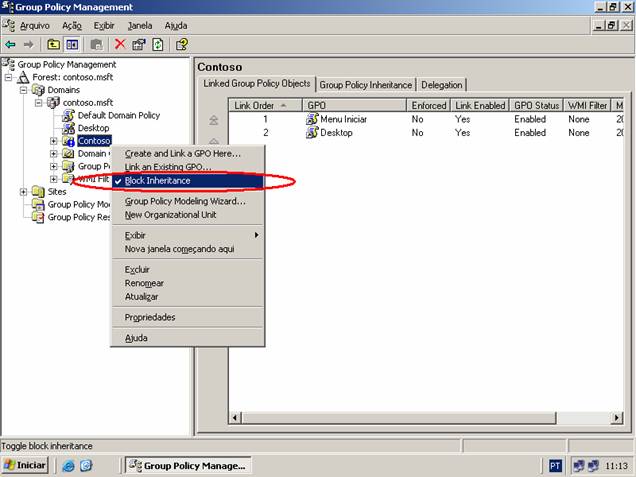The height and width of the screenshot is (477, 636).
Task: Click Group Policy Manage... taskbar button
Action: point(188,466)
